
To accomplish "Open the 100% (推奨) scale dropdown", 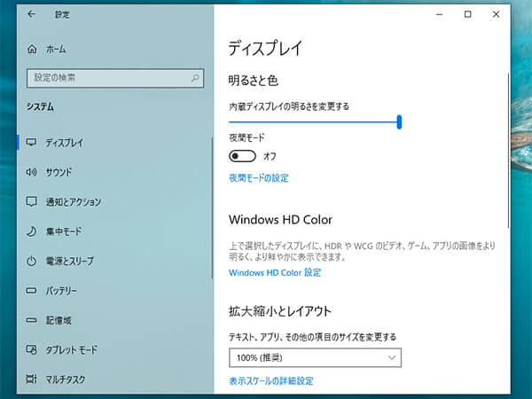I will point(315,357).
